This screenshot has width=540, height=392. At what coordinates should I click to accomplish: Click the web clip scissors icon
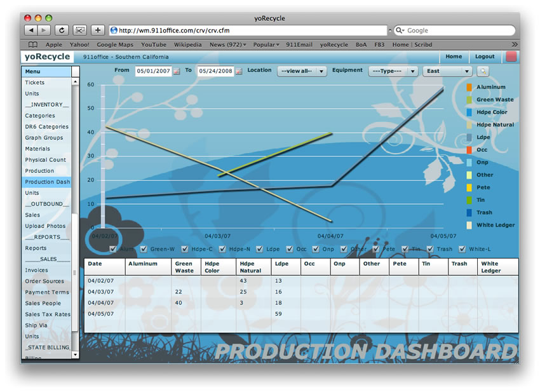coord(80,30)
